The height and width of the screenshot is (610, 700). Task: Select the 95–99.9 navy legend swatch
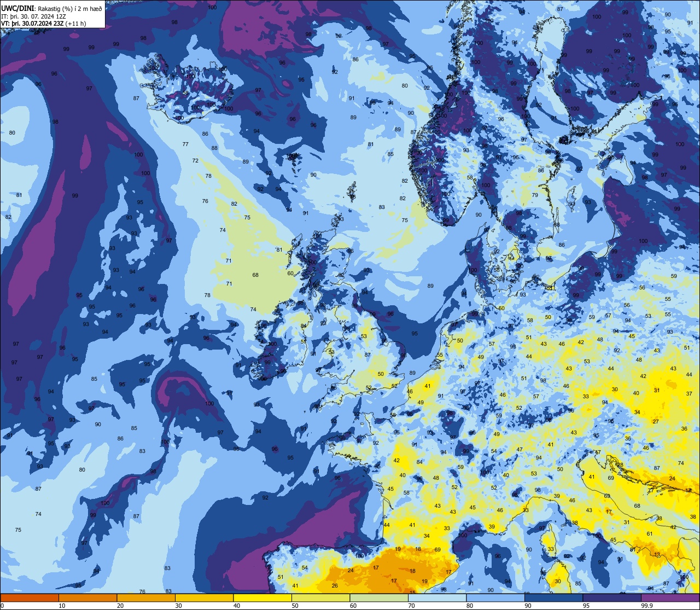pyautogui.click(x=612, y=597)
